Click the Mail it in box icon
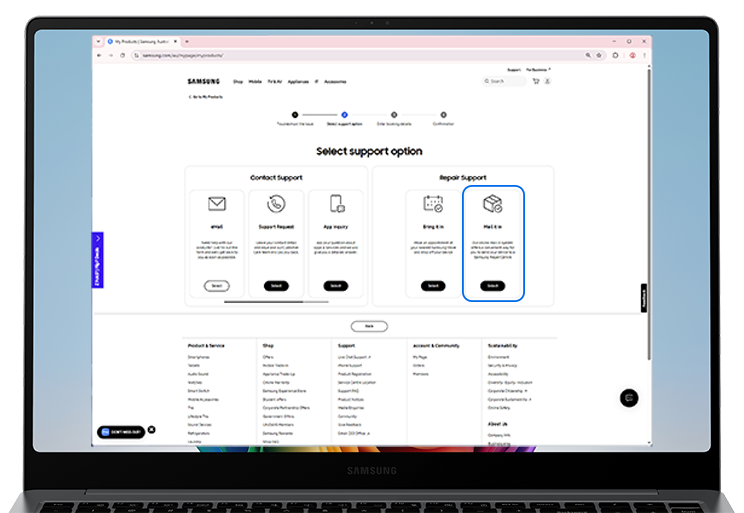The image size is (744, 513). tap(492, 204)
